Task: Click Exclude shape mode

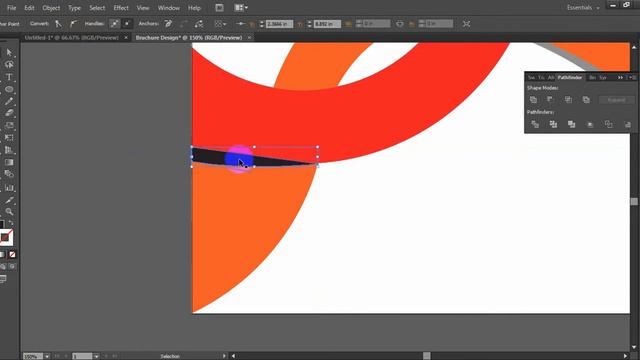Action: pyautogui.click(x=586, y=100)
